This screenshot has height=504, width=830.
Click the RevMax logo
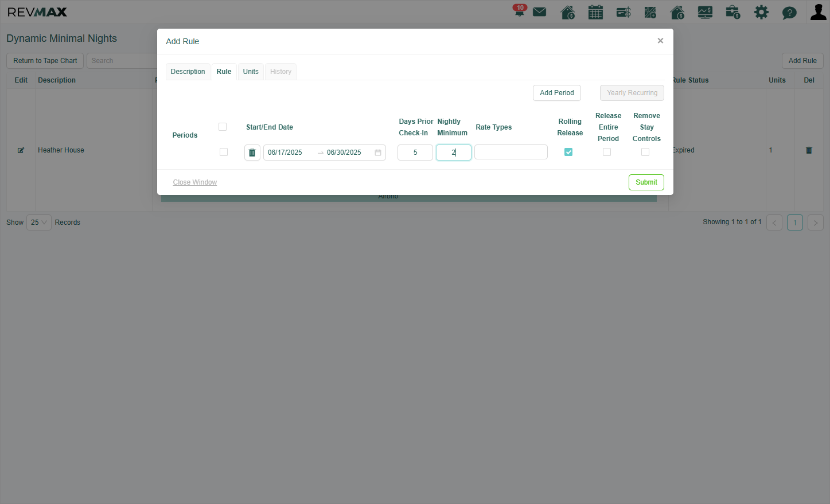pyautogui.click(x=37, y=12)
